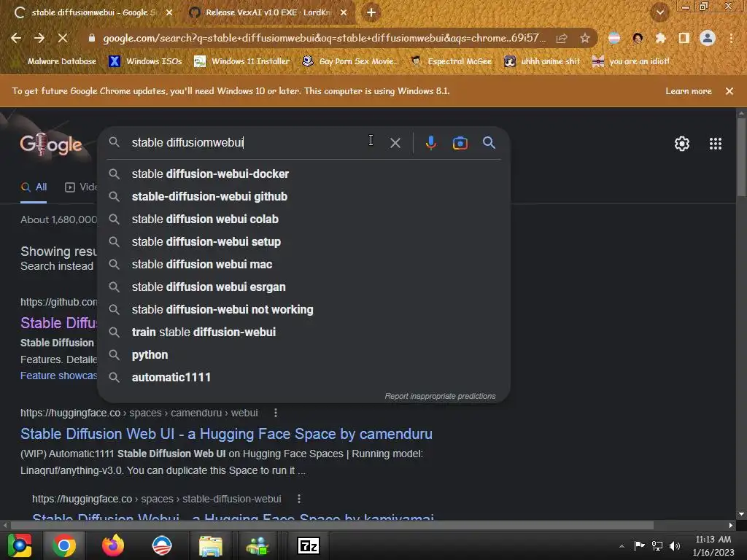This screenshot has height=560, width=747.
Task: Open the tab search dropdown chevron
Action: click(659, 12)
